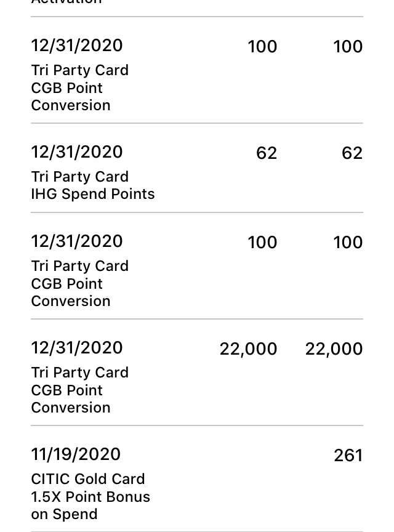Tap the right-column 22,000 value

334,349
